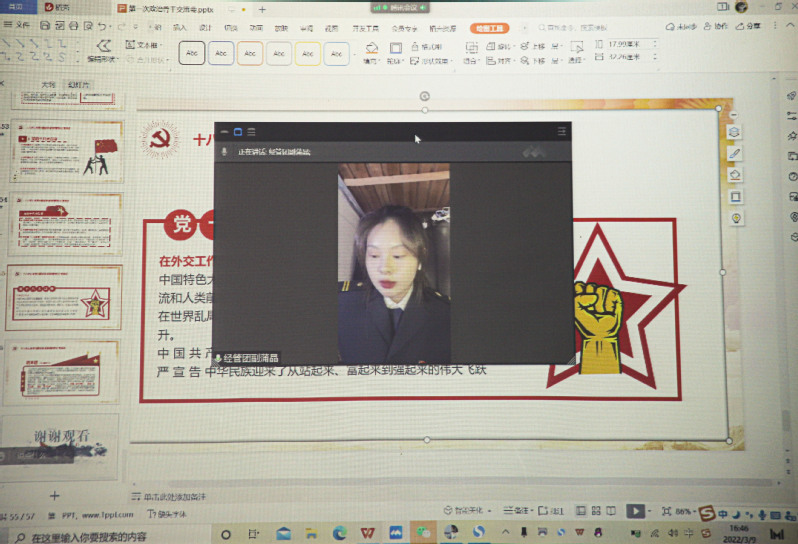Click the Edit Shape (编辑形状) icon
This screenshot has height=544, width=798.
103,46
